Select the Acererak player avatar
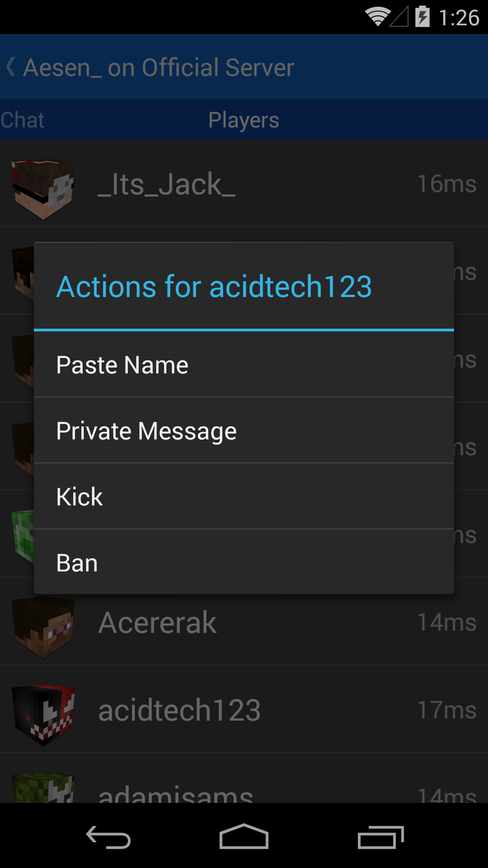The width and height of the screenshot is (488, 868). point(43,626)
